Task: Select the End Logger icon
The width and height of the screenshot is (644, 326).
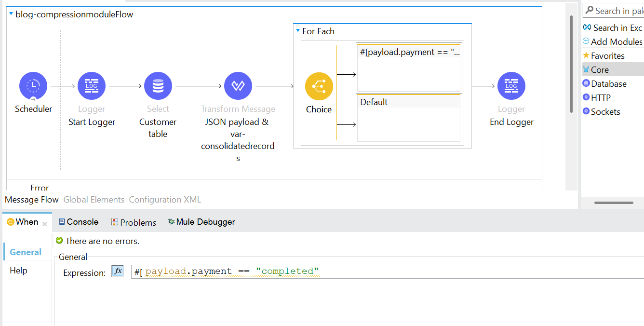Action: (511, 86)
